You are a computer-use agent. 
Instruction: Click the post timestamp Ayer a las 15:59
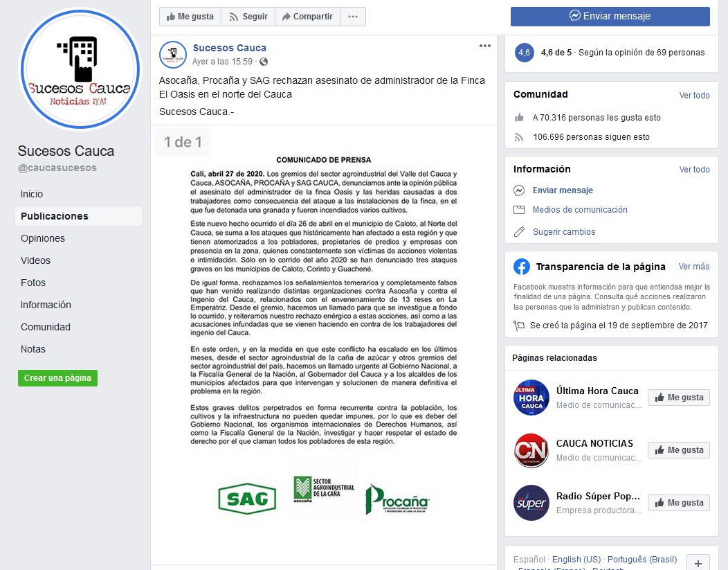click(x=222, y=62)
